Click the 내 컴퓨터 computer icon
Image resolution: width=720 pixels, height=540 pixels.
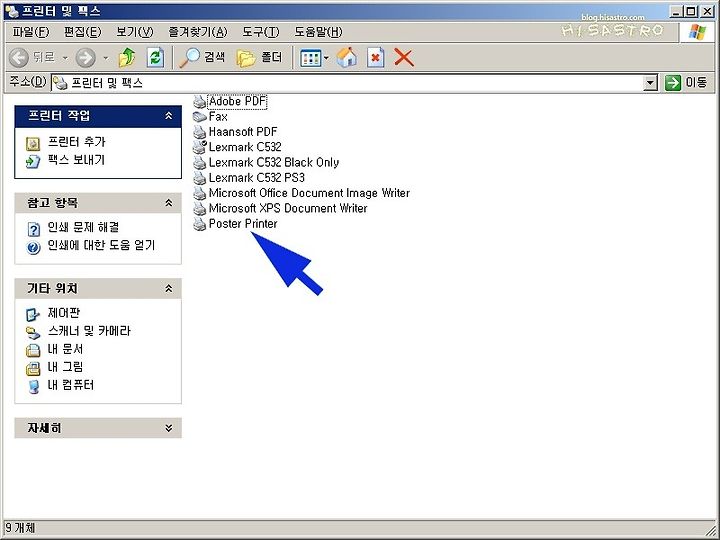(33, 387)
